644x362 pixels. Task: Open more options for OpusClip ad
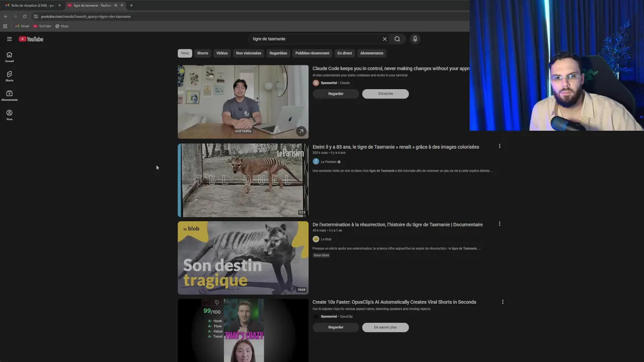[503, 302]
